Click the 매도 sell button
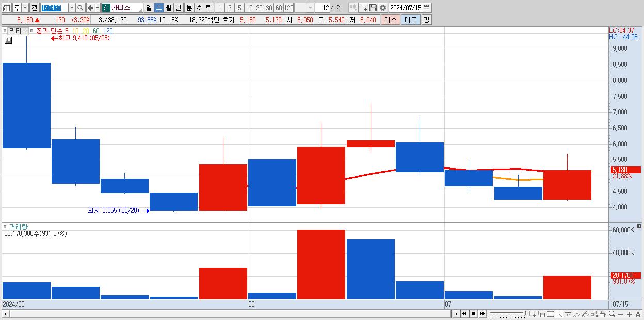Image resolution: width=644 pixels, height=320 pixels. 410,20
